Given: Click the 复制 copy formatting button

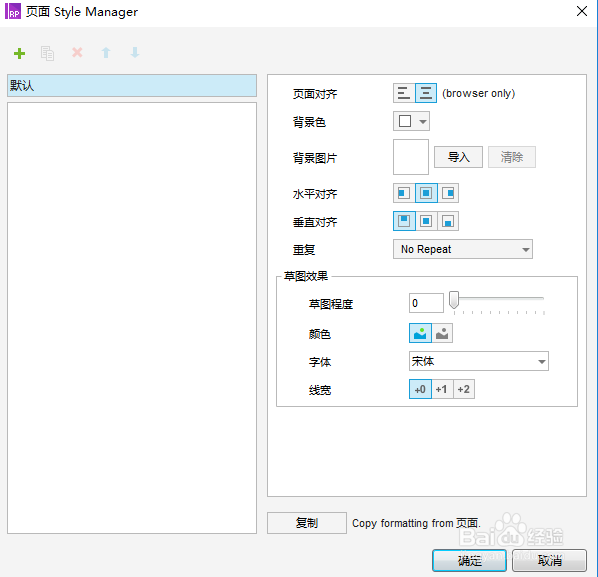Looking at the screenshot, I should [x=307, y=523].
